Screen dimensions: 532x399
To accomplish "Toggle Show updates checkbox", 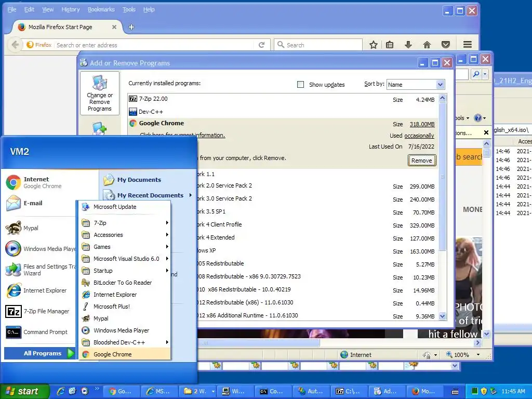I will [300, 85].
